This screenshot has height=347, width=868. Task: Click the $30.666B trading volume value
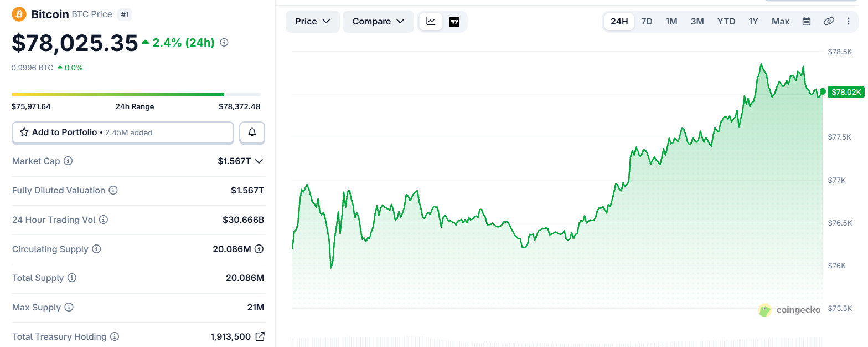pos(244,220)
